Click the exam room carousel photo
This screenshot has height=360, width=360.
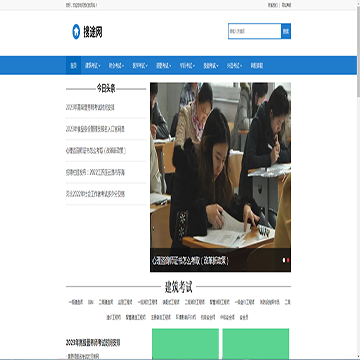pyautogui.click(x=220, y=165)
